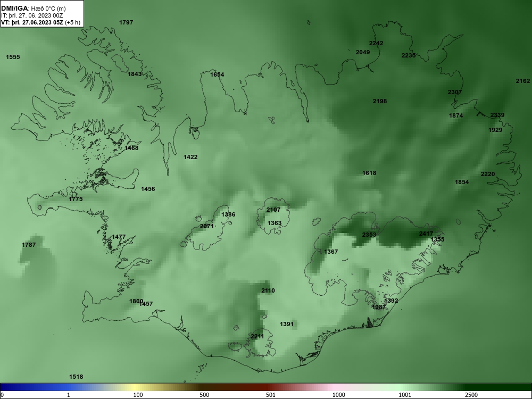This screenshot has width=532, height=399.
Task: Click the 1363 value
Action: pos(275,223)
